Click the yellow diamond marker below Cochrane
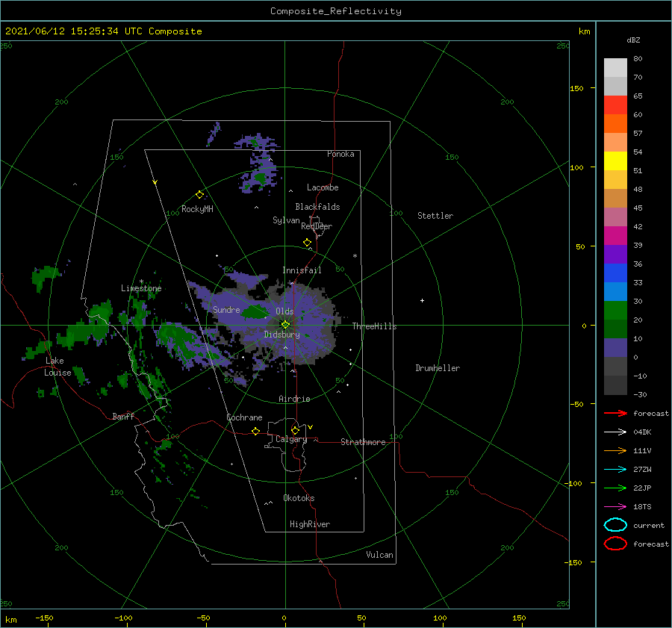672x628 pixels. [x=255, y=431]
